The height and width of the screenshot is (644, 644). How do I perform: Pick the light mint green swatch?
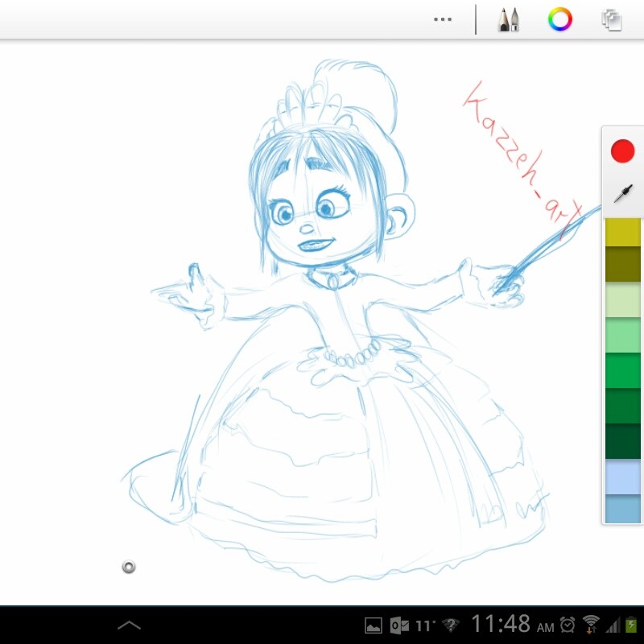[623, 335]
